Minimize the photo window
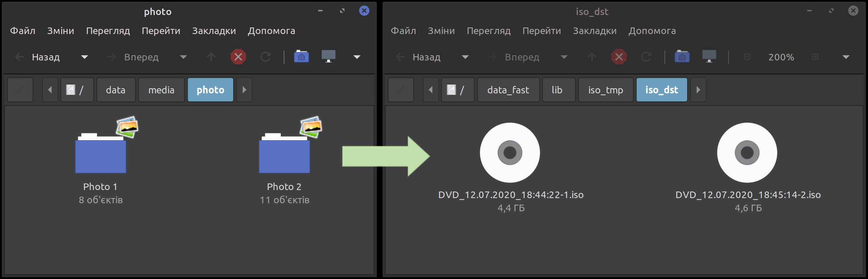 (x=320, y=11)
